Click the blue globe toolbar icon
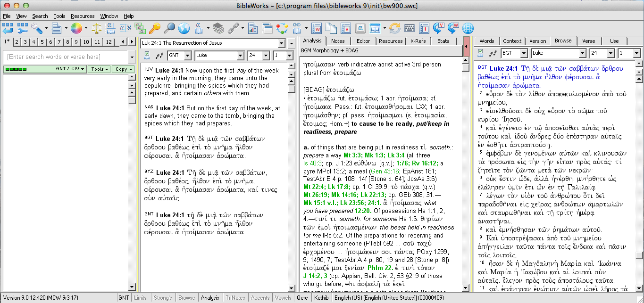Viewport: 644px width, 303px height. point(184,28)
